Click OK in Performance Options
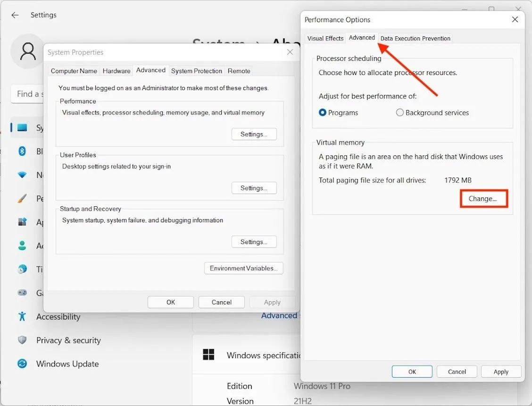This screenshot has width=532, height=406. coord(412,372)
